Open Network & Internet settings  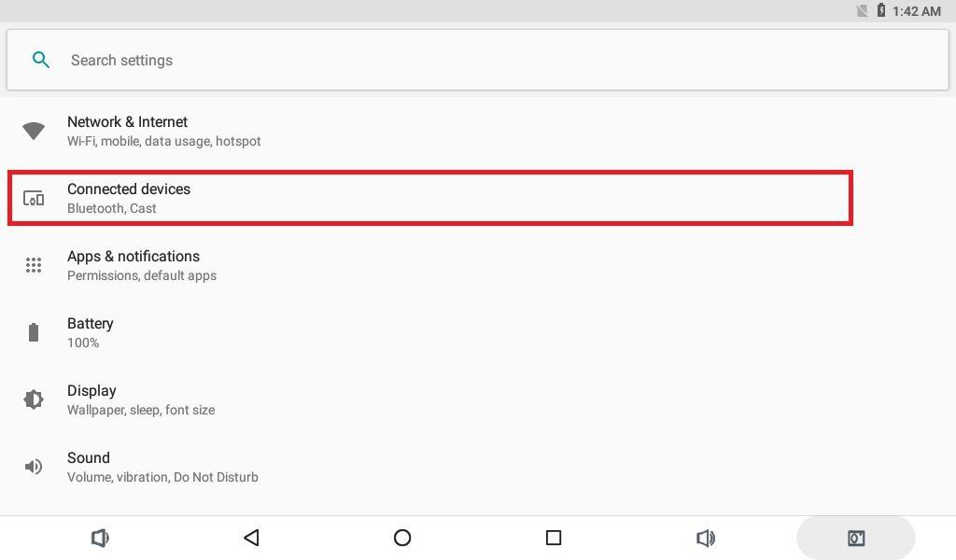pyautogui.click(x=478, y=131)
